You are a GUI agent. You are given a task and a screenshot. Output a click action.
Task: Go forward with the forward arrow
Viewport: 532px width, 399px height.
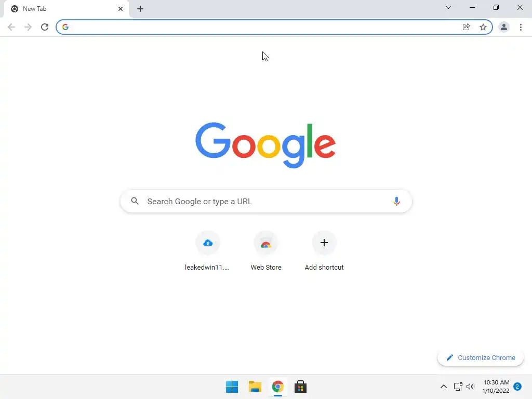(28, 27)
